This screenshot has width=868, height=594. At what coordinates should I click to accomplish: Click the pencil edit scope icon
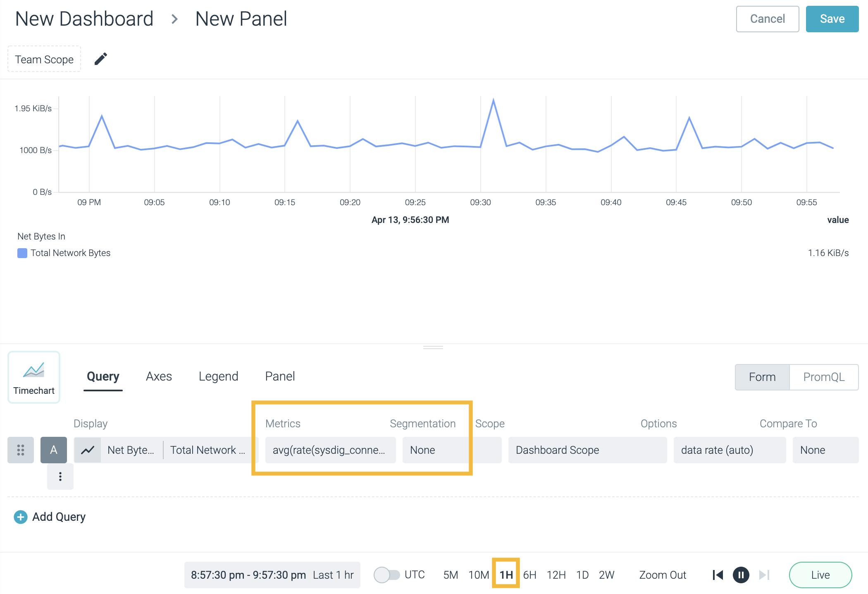[100, 59]
